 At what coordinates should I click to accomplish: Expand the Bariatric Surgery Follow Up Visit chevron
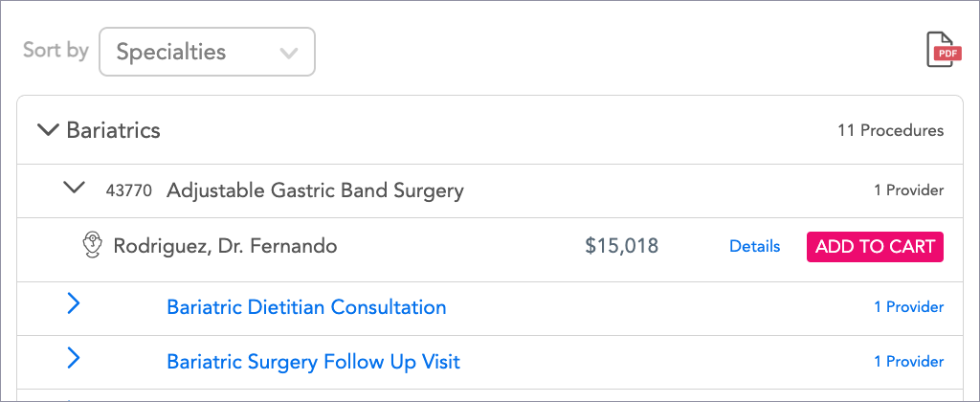click(74, 359)
